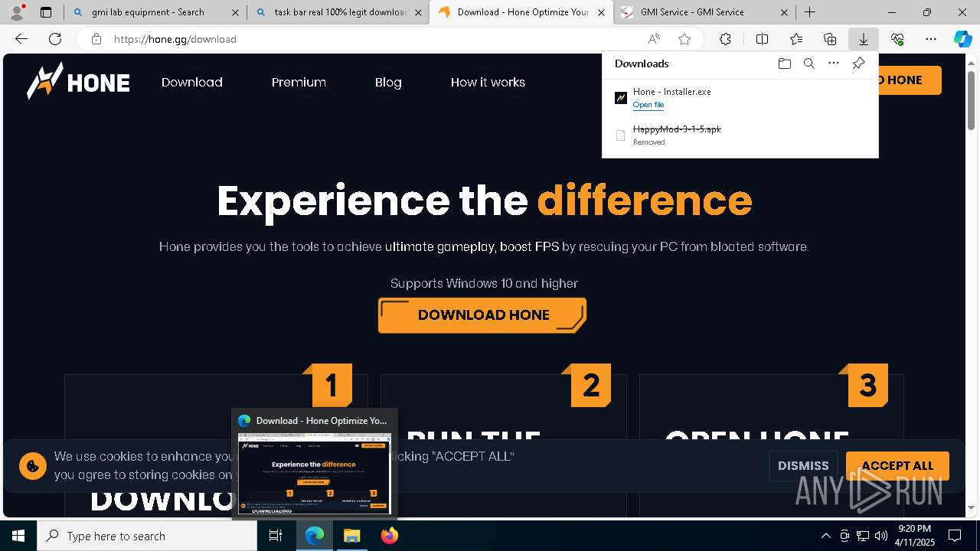Viewport: 980px width, 551px height.
Task: Close the gmi lab equipment tab
Action: pos(235,12)
